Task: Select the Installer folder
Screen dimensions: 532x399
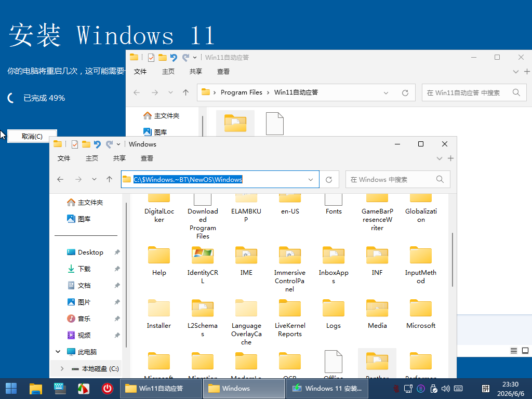Action: point(159,314)
